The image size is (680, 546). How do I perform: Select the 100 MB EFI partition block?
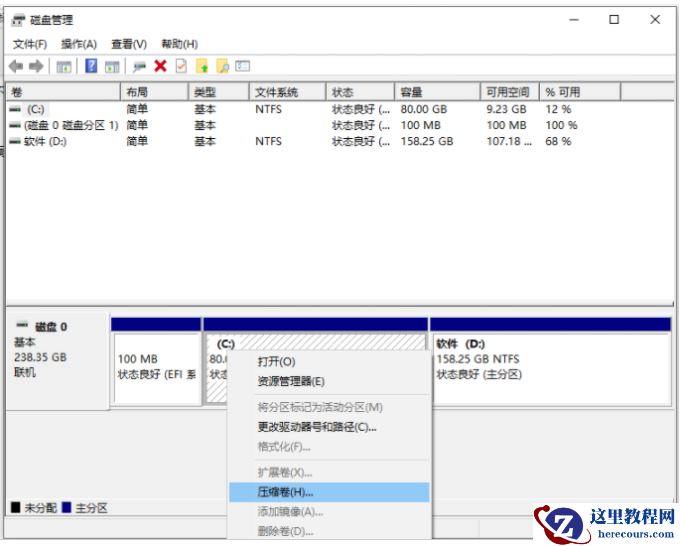[156, 362]
